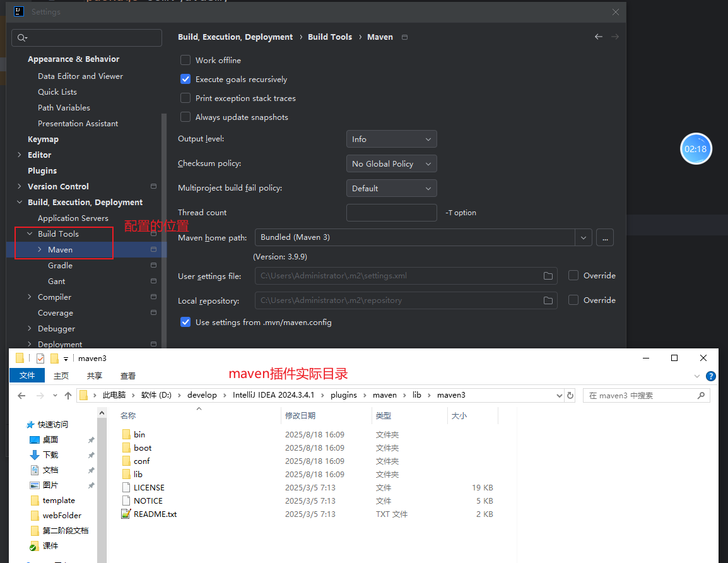Viewport: 728px width, 563px height.
Task: Check Override for Local repository
Action: (573, 300)
